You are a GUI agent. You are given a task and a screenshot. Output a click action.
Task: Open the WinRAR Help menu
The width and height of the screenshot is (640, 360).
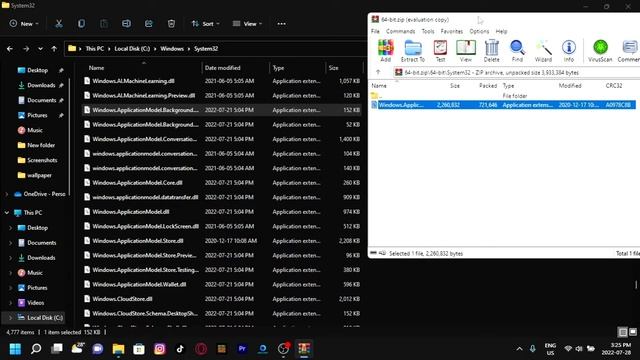(501, 31)
